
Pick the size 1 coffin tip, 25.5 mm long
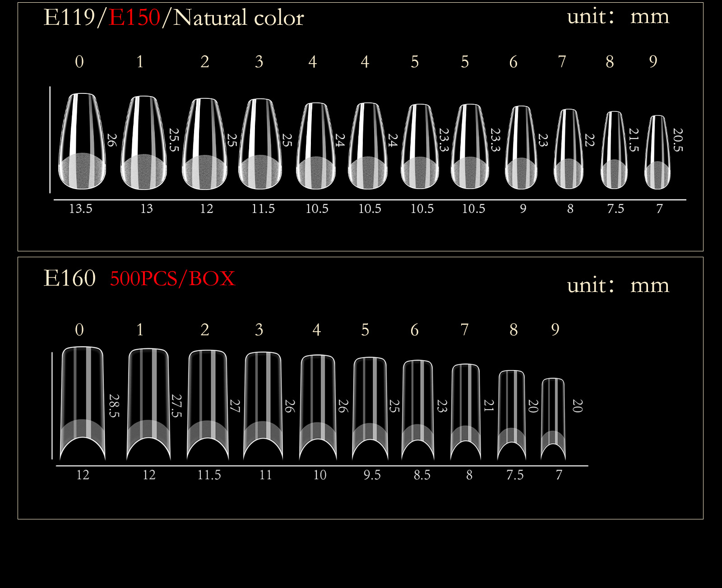coord(144,143)
